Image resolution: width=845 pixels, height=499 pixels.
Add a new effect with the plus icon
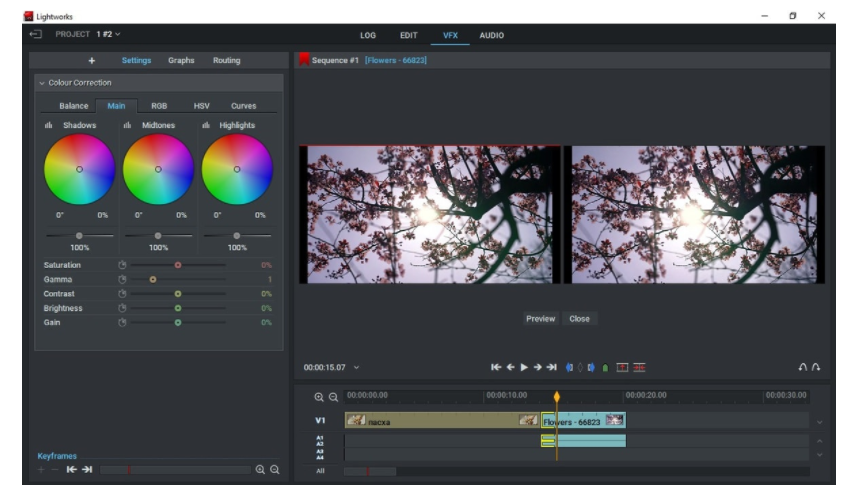pyautogui.click(x=92, y=60)
